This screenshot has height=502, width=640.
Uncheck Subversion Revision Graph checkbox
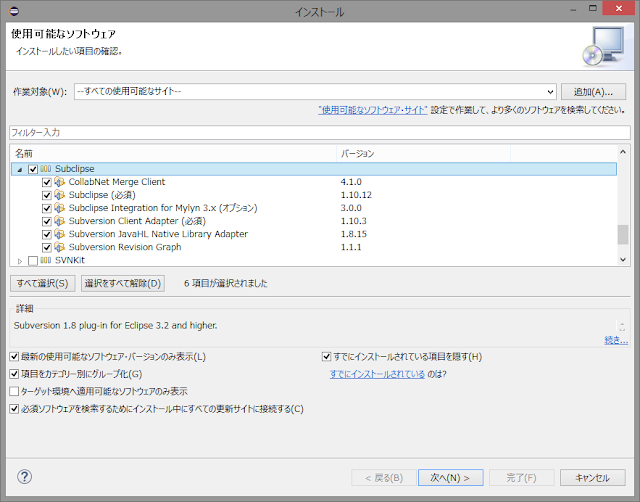click(47, 247)
